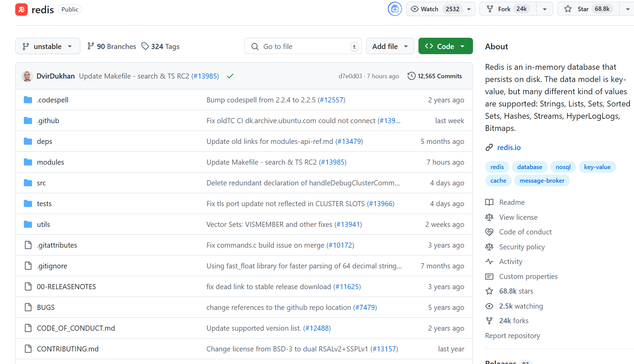This screenshot has width=634, height=364.
Task: Open the Copilot chat icon near Watch
Action: click(395, 9)
